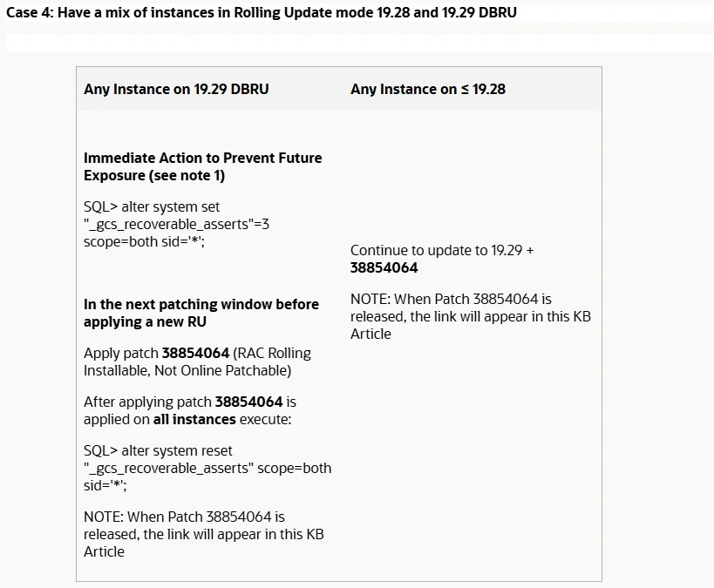Click the 'Any Instance on ≤ 19.28' column header

[427, 89]
